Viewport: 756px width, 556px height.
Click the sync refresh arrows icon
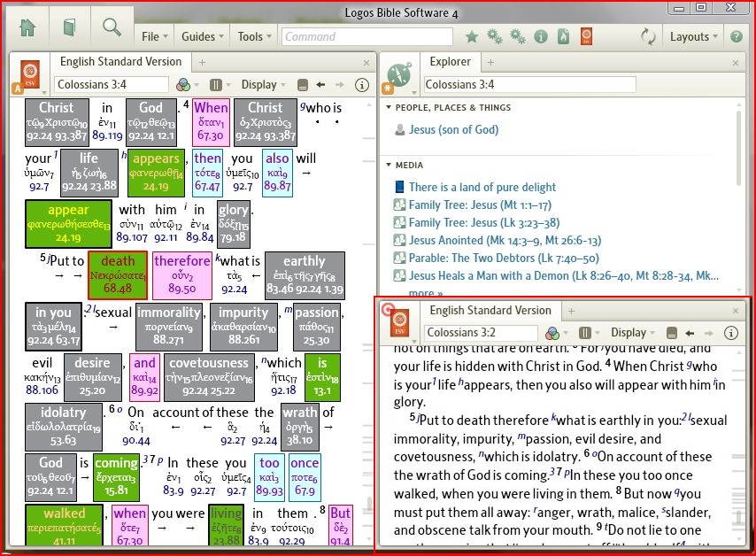point(648,36)
